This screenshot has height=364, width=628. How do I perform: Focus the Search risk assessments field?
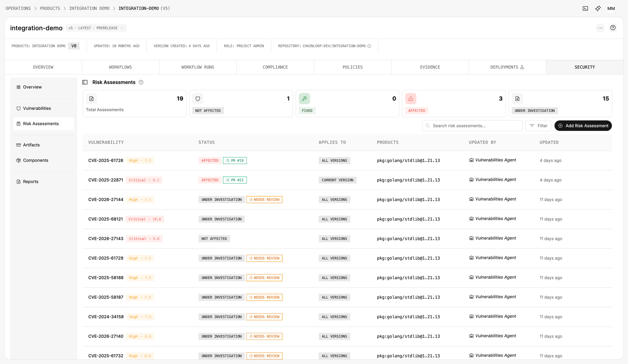[x=472, y=126]
